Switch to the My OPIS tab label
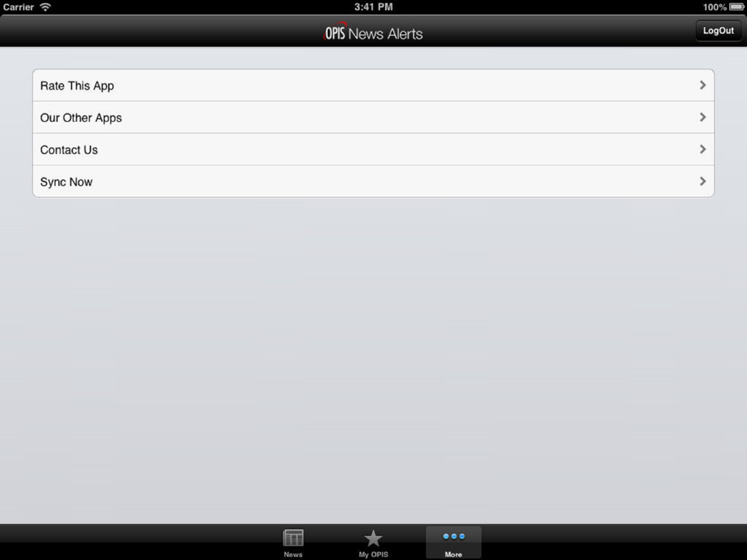This screenshot has height=560, width=747. (x=373, y=554)
